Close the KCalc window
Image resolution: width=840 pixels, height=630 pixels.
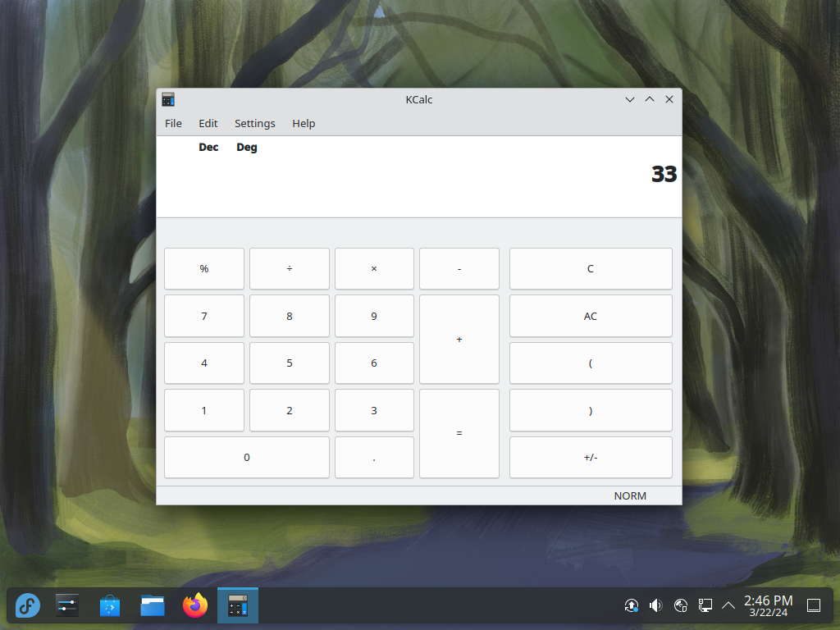click(669, 99)
